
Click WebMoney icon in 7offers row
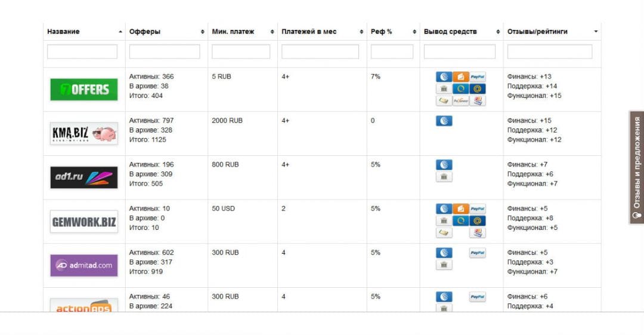444,77
